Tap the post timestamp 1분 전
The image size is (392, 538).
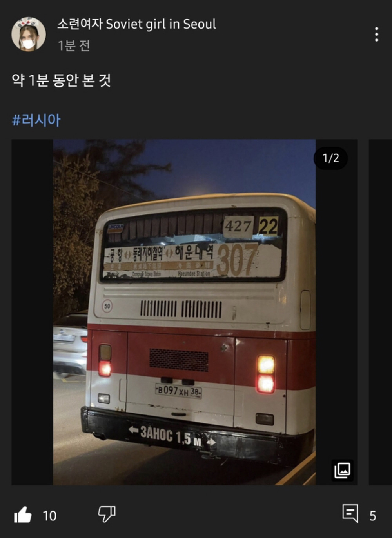tap(74, 46)
